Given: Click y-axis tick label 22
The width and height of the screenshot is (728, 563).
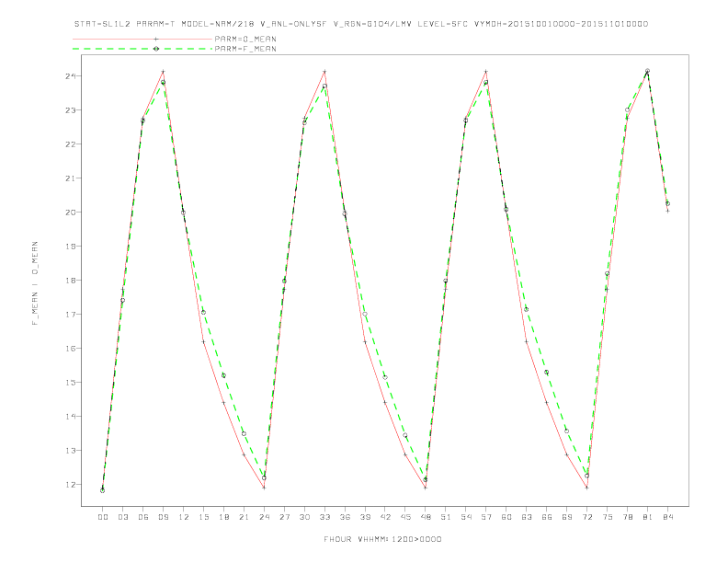Looking at the screenshot, I should coord(70,144).
